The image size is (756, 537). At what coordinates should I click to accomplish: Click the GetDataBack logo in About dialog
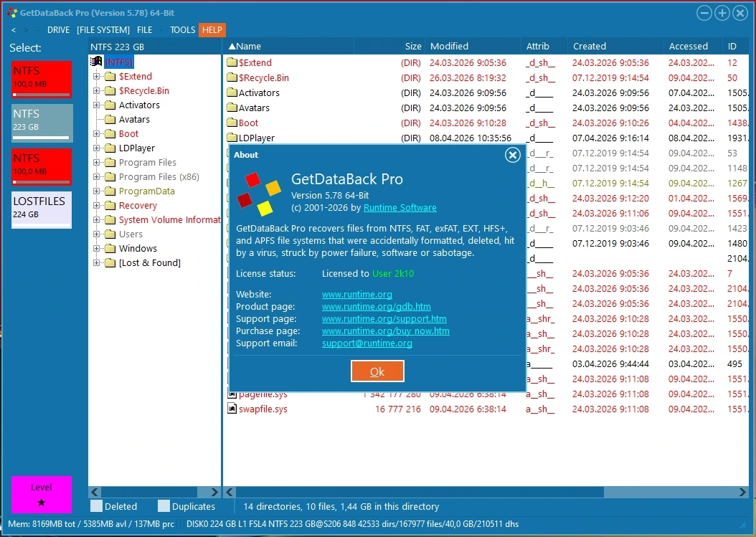[x=258, y=194]
